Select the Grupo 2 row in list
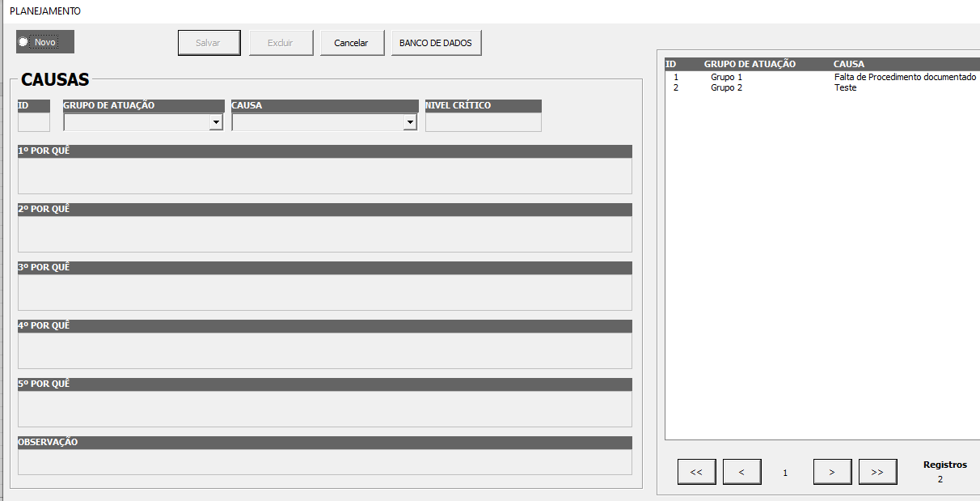Image resolution: width=980 pixels, height=501 pixels. click(822, 87)
